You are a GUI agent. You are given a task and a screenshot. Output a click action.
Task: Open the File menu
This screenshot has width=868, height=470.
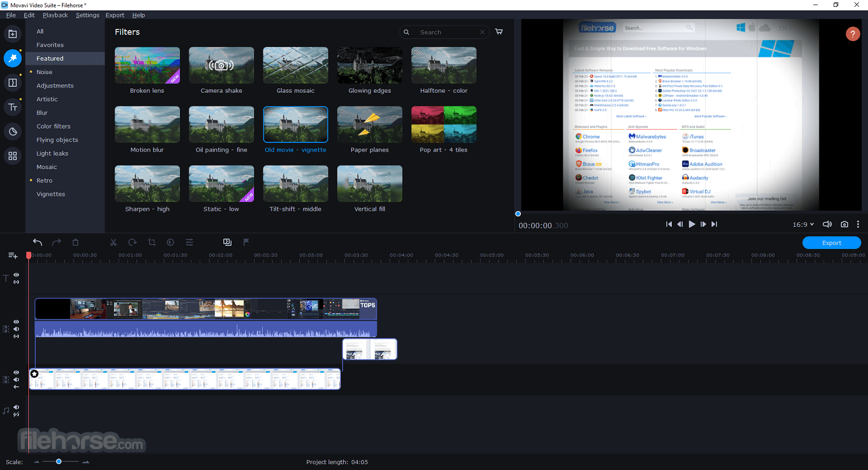click(11, 15)
